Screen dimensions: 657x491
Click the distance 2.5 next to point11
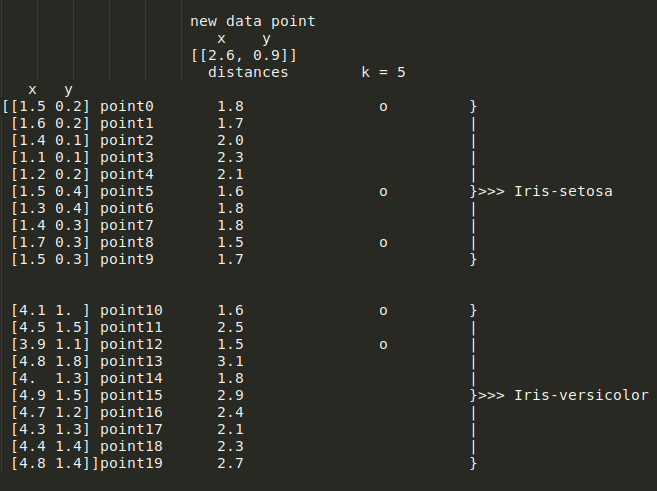pyautogui.click(x=230, y=327)
